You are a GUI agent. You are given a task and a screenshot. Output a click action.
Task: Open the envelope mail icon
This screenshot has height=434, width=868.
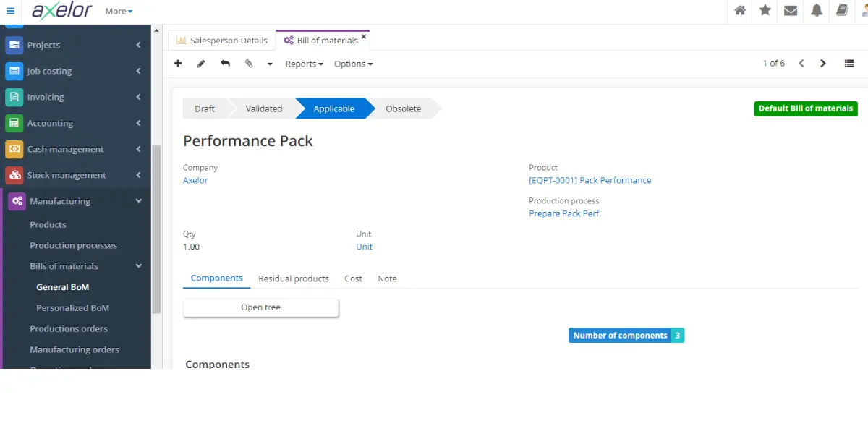click(x=791, y=11)
